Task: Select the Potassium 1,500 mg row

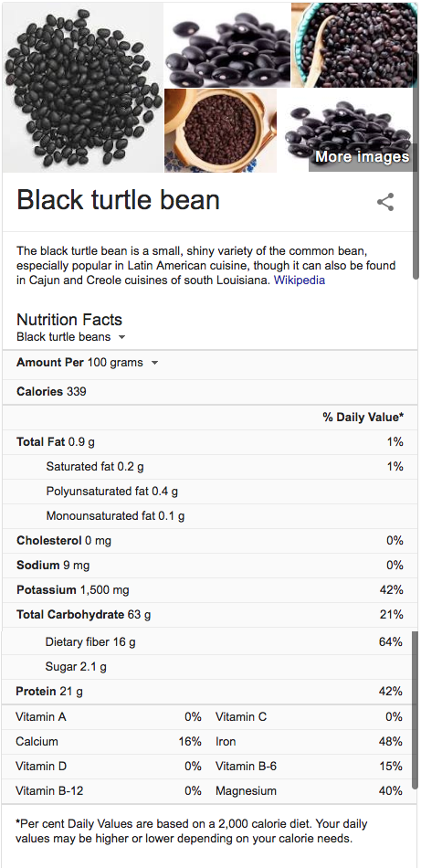Action: point(210,590)
